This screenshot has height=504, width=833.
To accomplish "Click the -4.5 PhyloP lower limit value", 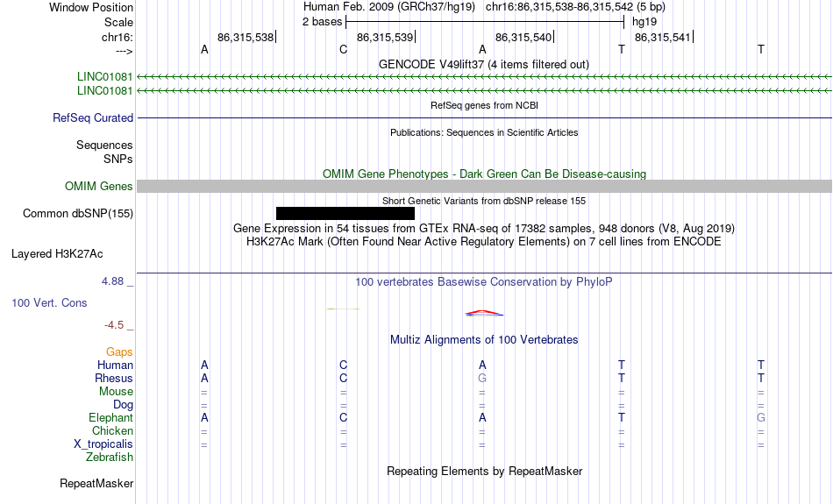I will [114, 325].
